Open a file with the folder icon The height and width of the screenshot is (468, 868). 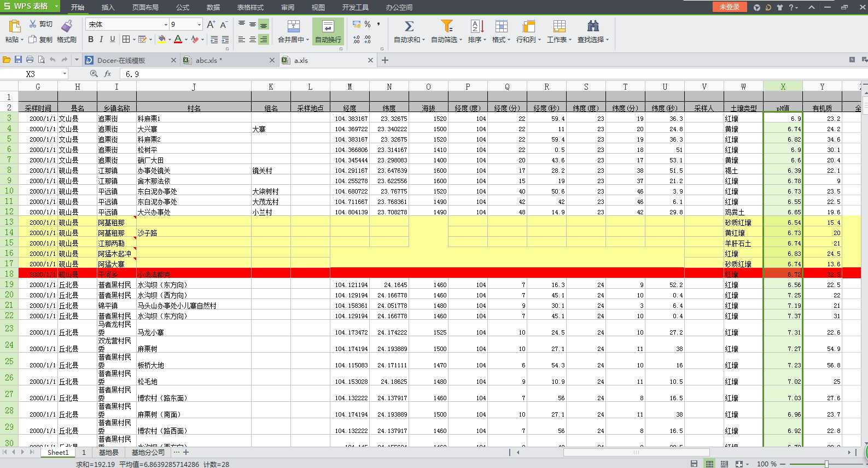(7, 60)
